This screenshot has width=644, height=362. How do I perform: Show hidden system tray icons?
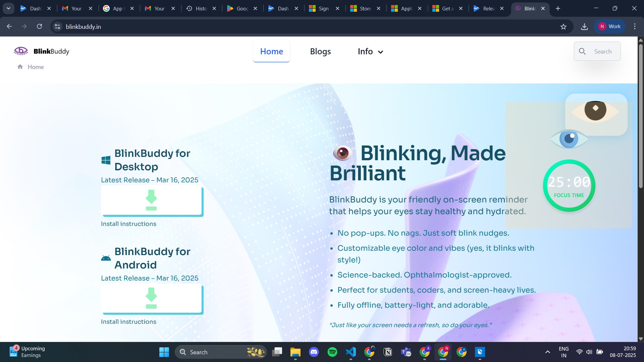pos(547,352)
